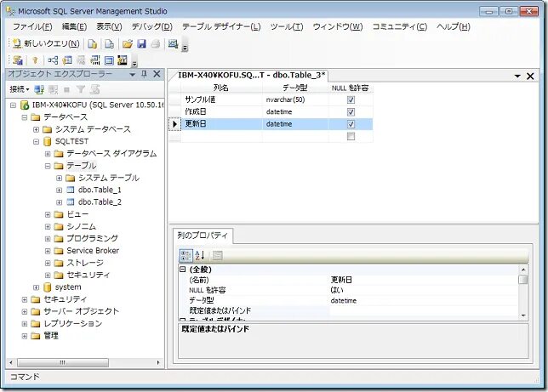This screenshot has width=548, height=392.
Task: Save the table with the floppy disk icon
Action: click(x=141, y=43)
